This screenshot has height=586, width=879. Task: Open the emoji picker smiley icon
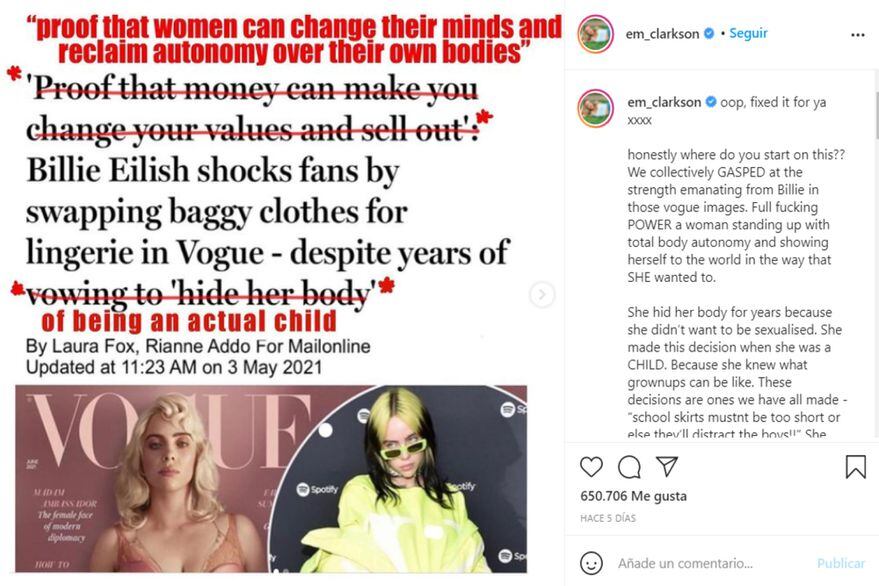591,563
